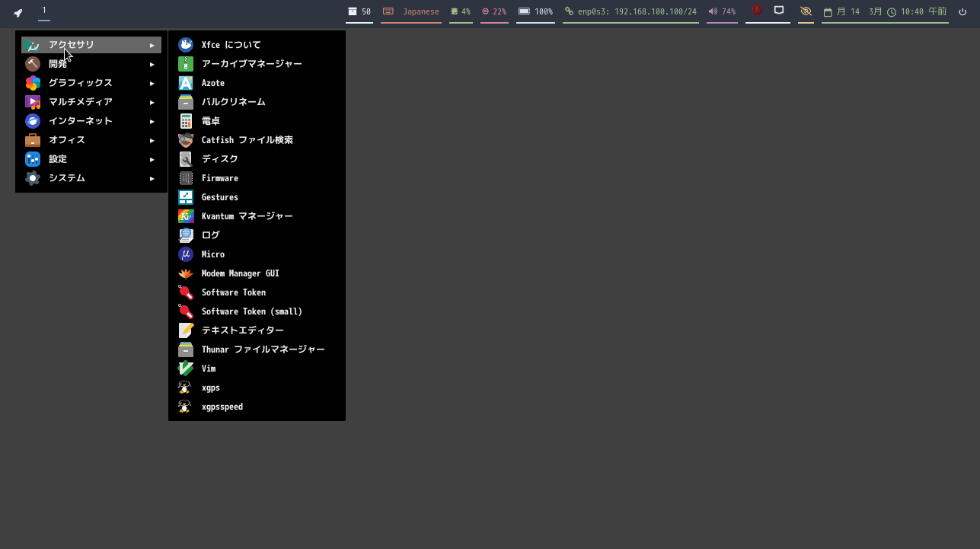Screen dimensions: 980x549
Task: Expand 開発 submenu arrow
Action: [x=152, y=65]
